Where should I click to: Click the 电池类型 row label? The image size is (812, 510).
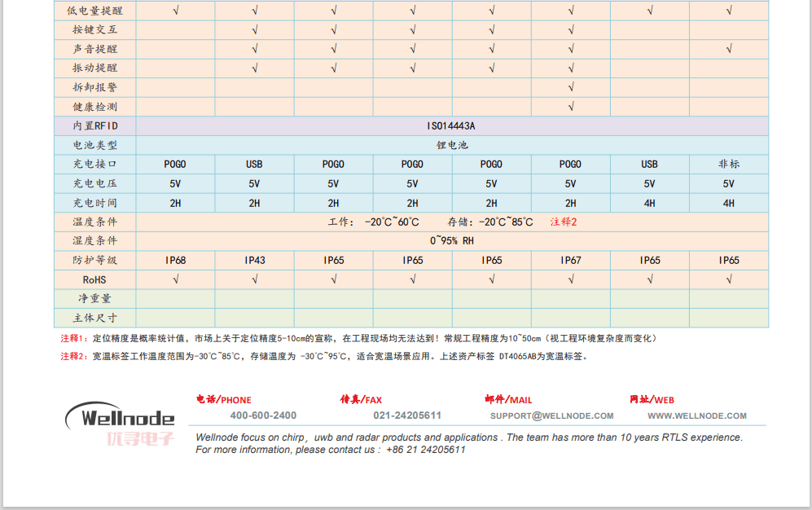tap(94, 145)
